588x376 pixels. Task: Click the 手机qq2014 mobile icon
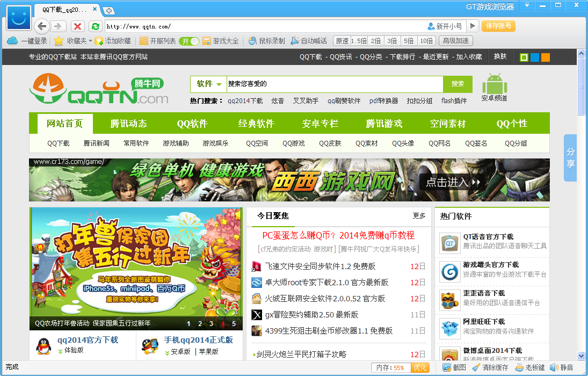click(x=150, y=346)
